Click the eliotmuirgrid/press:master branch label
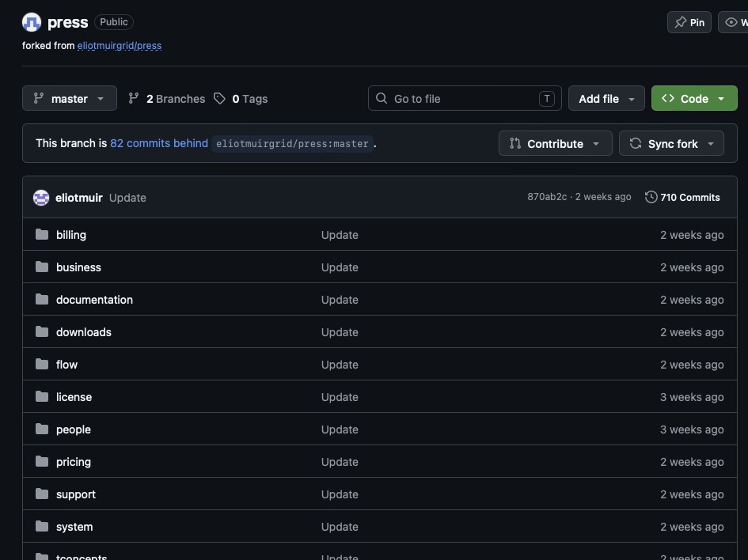The width and height of the screenshot is (748, 560). point(292,143)
